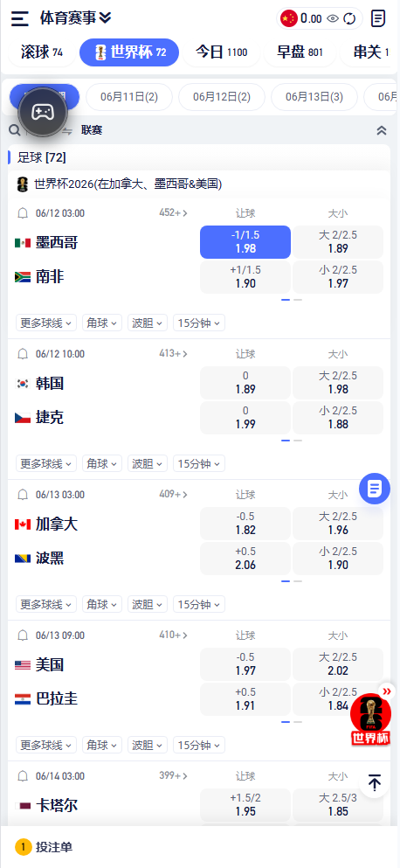This screenshot has width=400, height=868.
Task: Toggle balance visibility eye icon
Action: pyautogui.click(x=333, y=19)
